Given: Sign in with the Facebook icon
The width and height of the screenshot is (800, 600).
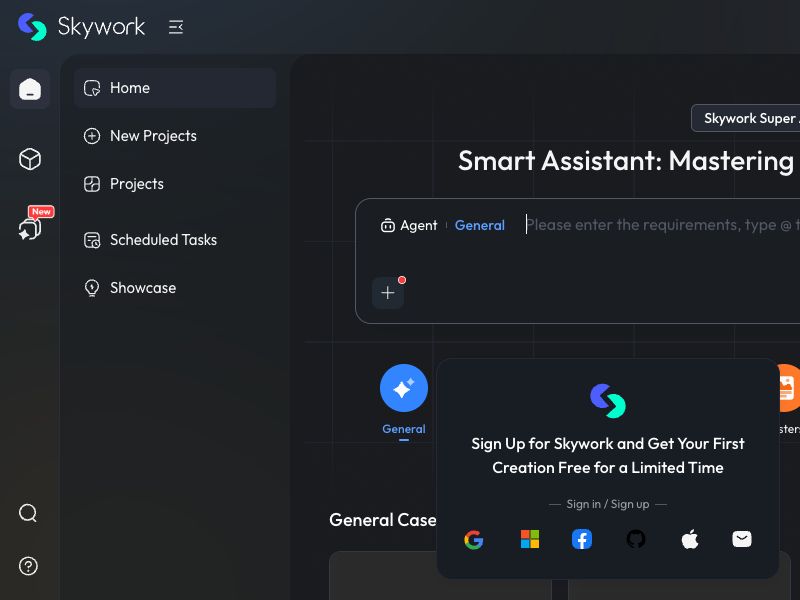Looking at the screenshot, I should (x=582, y=539).
